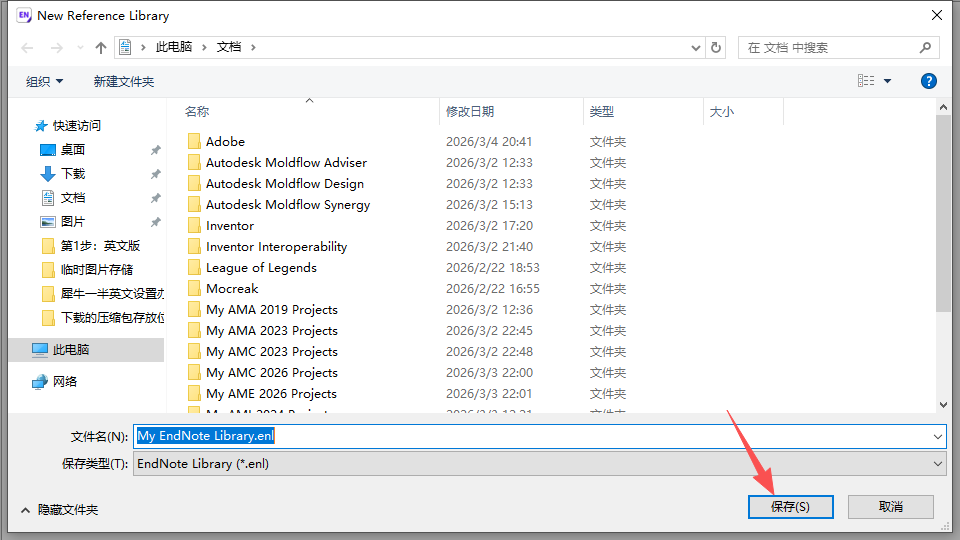Select 文档 in address breadcrumb
The height and width of the screenshot is (540, 960).
tap(228, 47)
